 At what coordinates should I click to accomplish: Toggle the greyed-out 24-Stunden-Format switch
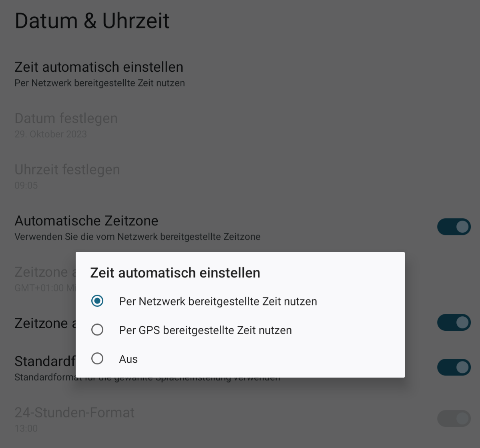tap(454, 419)
